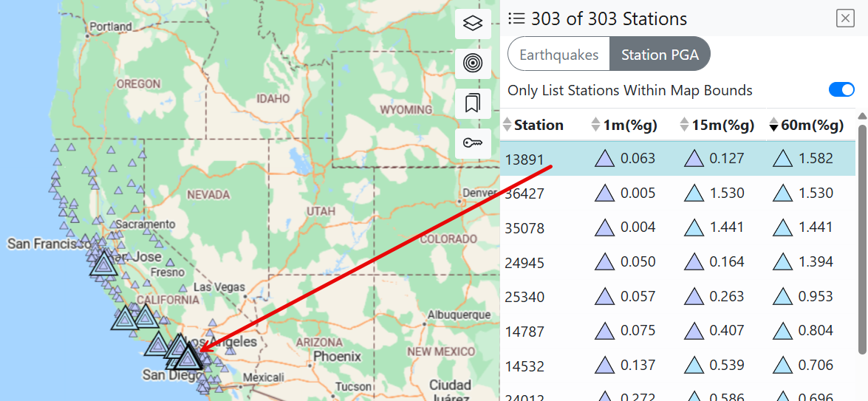868x401 pixels.
Task: Select station row 14787
Action: 677,331
